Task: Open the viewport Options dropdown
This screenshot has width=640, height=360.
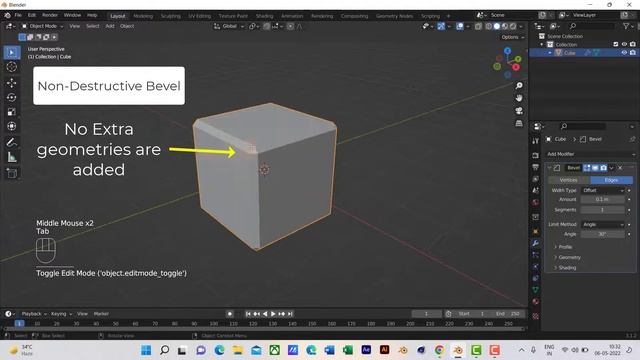Action: [x=513, y=37]
